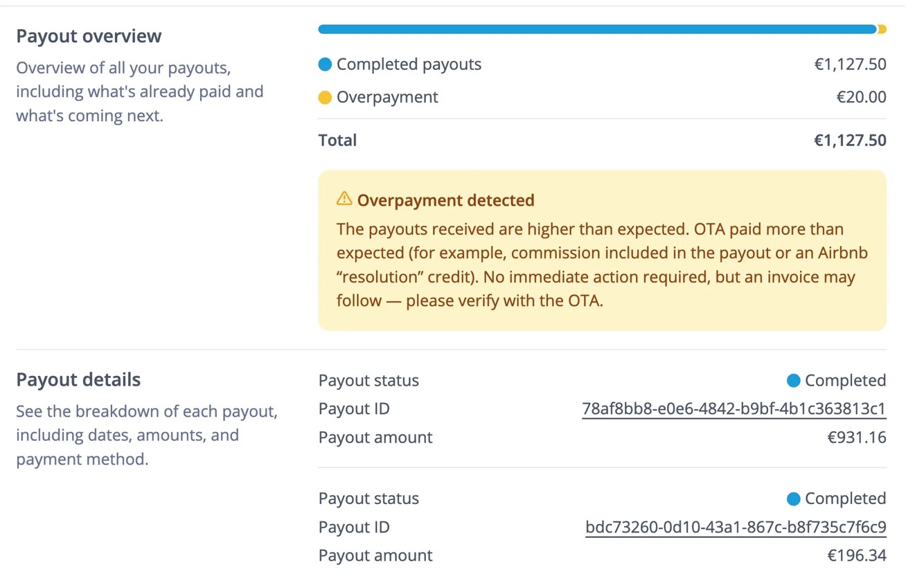Click the yellow dot beside Overpayment

[325, 98]
